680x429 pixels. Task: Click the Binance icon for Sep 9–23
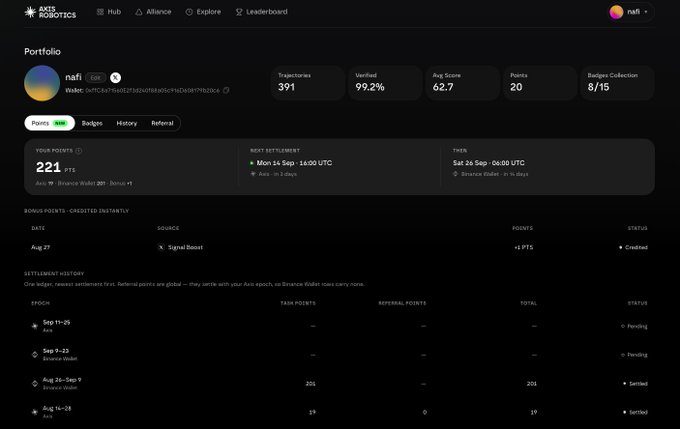[35, 355]
